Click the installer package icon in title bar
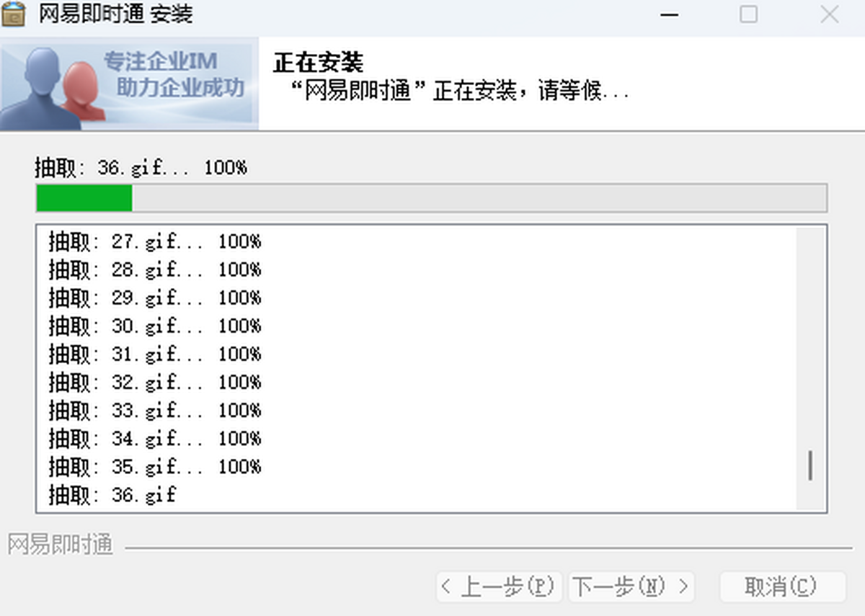865x616 pixels. (x=13, y=13)
